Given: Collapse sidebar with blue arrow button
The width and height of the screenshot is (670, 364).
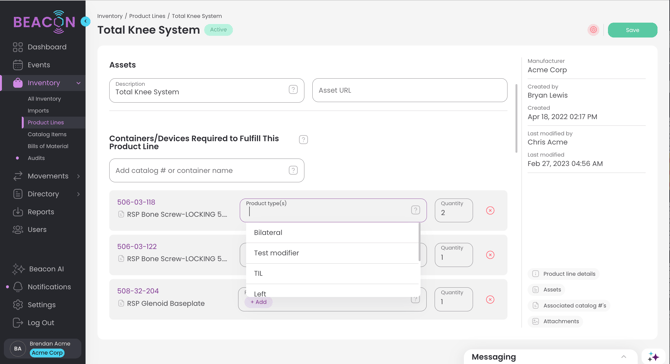Looking at the screenshot, I should 85,21.
